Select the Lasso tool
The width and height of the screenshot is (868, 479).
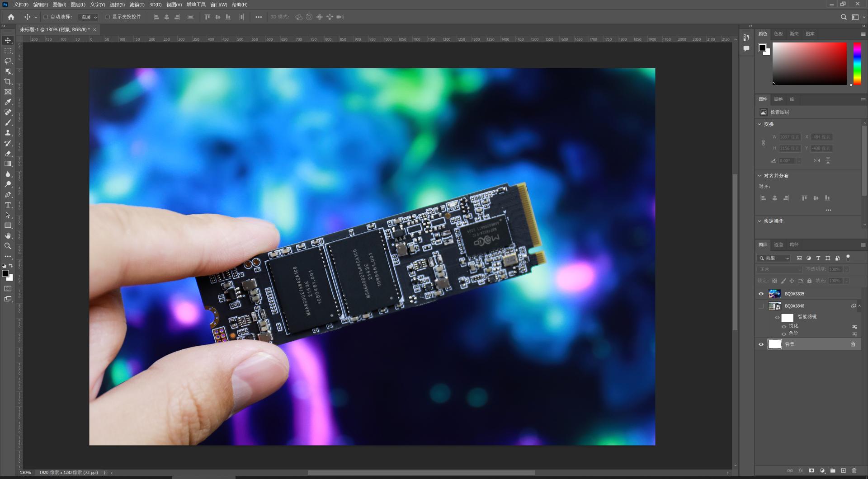click(8, 61)
